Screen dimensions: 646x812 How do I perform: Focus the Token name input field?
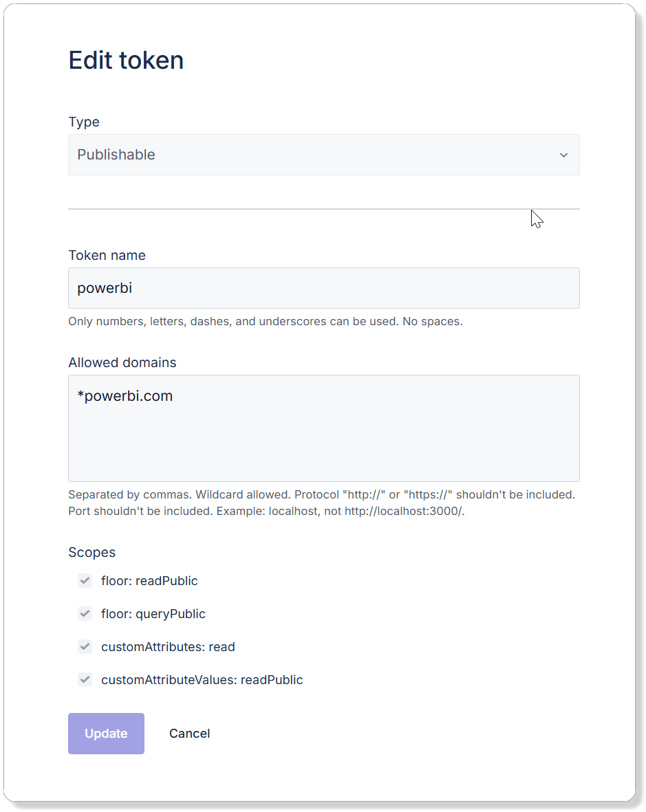(323, 288)
